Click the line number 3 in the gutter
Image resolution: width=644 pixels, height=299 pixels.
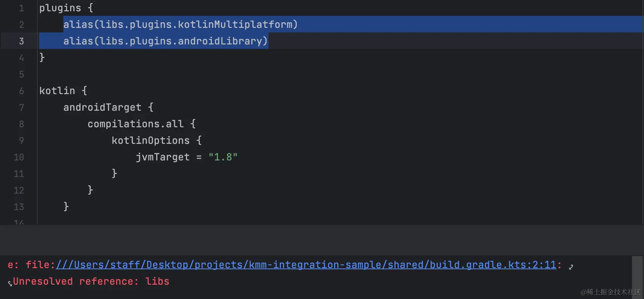pyautogui.click(x=21, y=41)
